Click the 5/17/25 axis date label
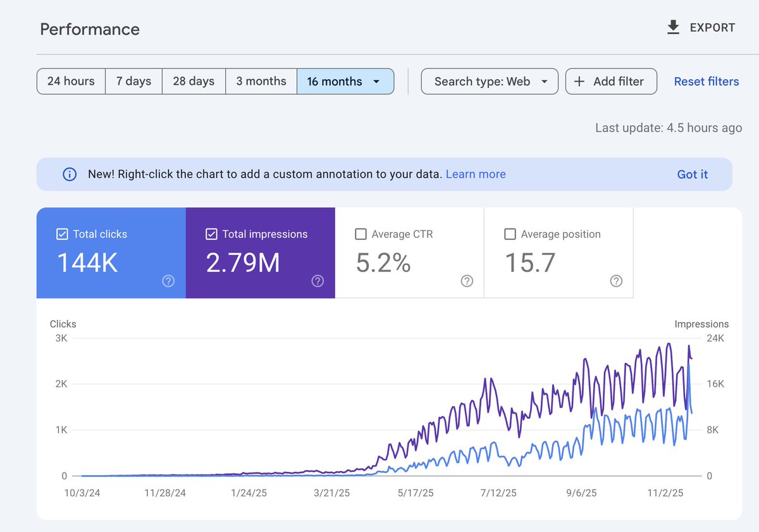The height and width of the screenshot is (532, 759). click(416, 493)
